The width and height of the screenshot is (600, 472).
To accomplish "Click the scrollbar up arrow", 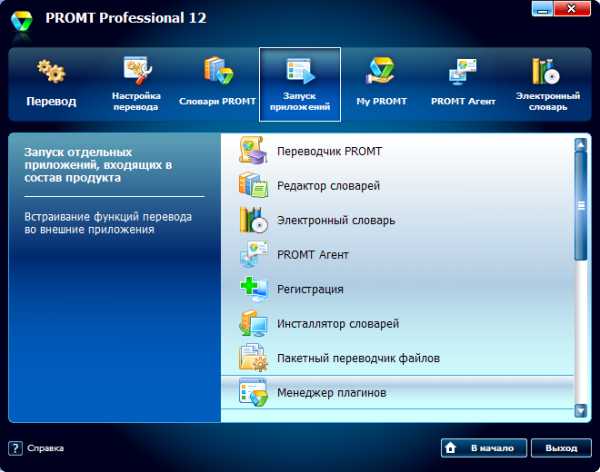I will point(580,145).
